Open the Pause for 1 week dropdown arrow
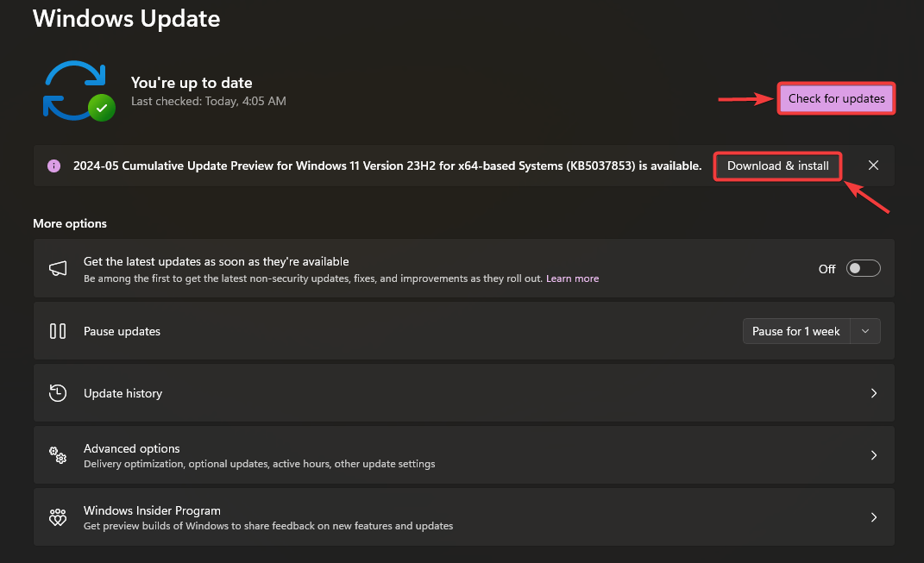Image resolution: width=924 pixels, height=563 pixels. [865, 331]
